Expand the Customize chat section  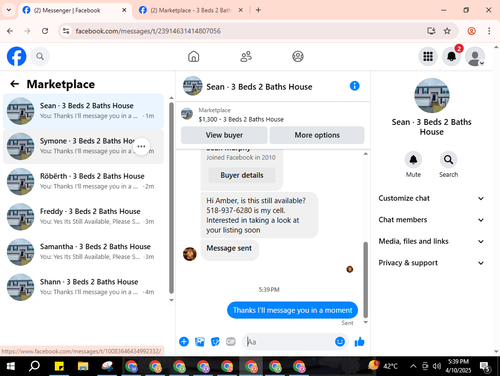(431, 198)
